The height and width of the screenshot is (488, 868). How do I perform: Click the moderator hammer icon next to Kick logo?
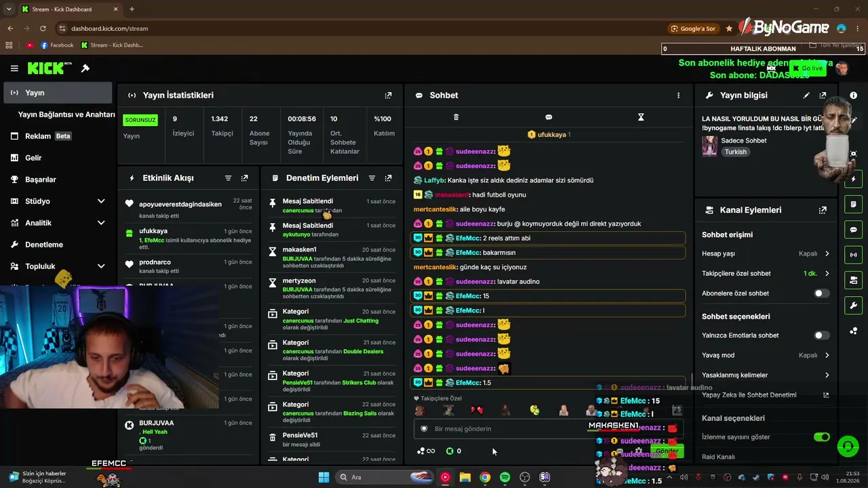click(x=85, y=68)
